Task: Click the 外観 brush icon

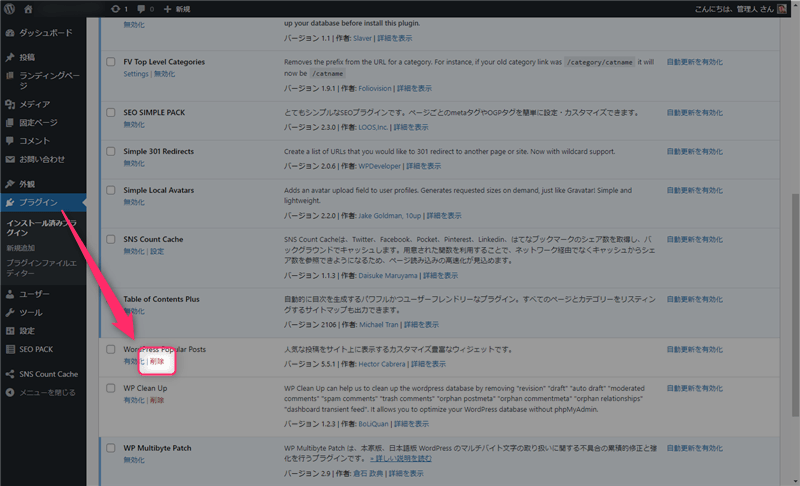Action: click(x=10, y=184)
